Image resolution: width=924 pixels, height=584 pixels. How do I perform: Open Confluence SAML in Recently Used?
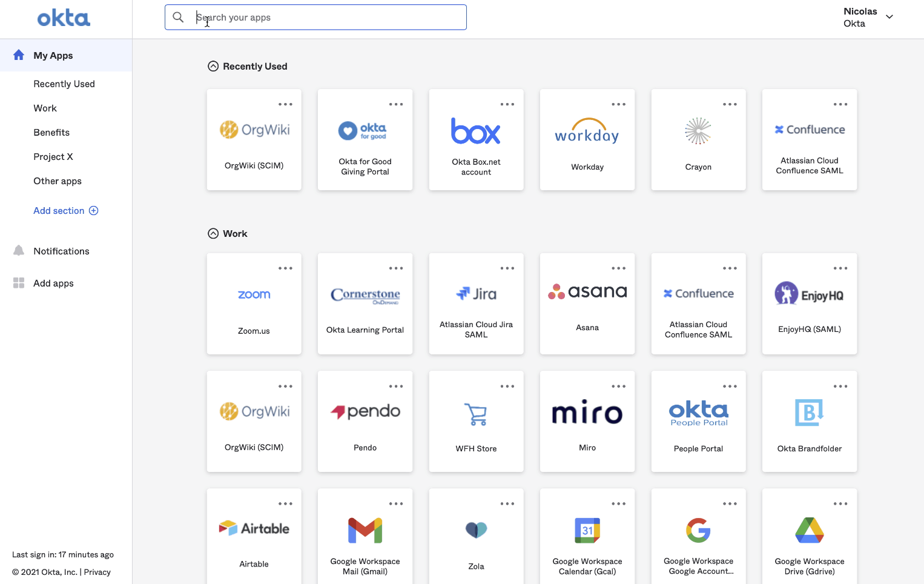[810, 140]
